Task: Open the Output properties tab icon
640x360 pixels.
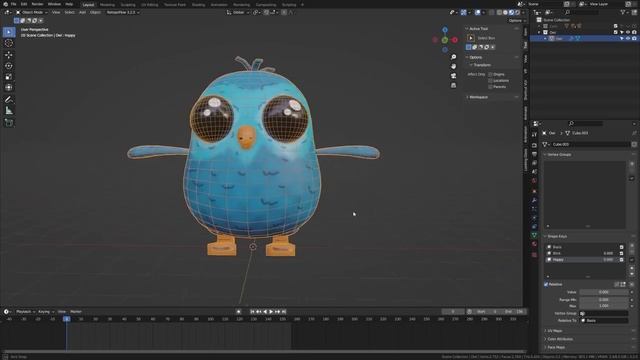Action: click(x=534, y=154)
